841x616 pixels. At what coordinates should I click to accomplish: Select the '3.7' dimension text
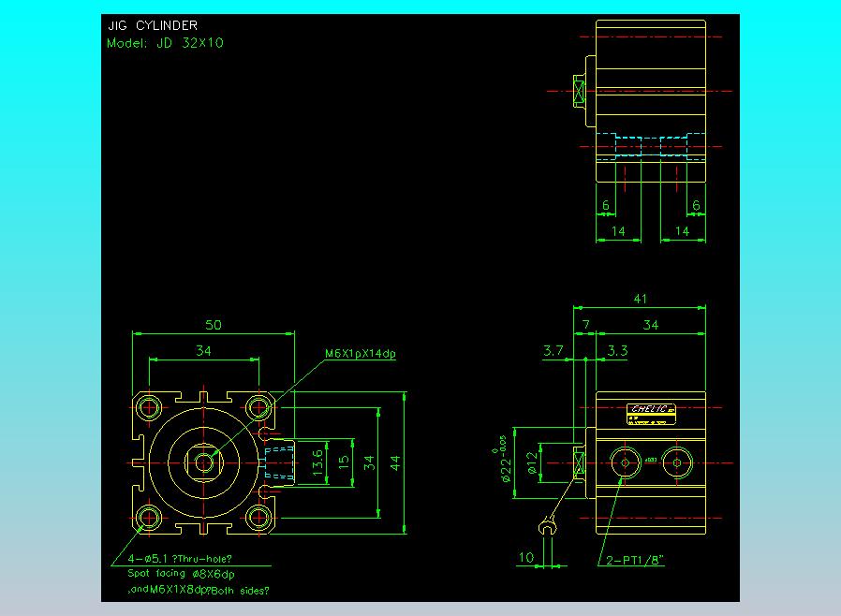[x=553, y=351]
